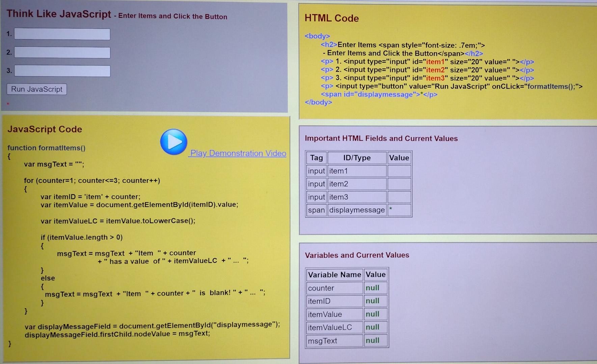This screenshot has width=597, height=364.
Task: Click the HTML Code panel heading
Action: point(331,18)
